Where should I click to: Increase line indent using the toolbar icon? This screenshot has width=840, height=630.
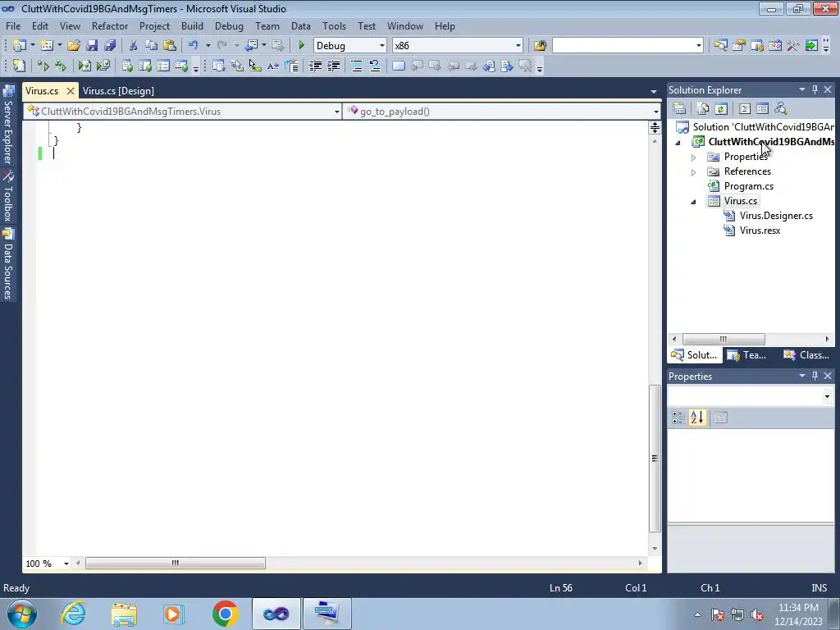pyautogui.click(x=334, y=66)
